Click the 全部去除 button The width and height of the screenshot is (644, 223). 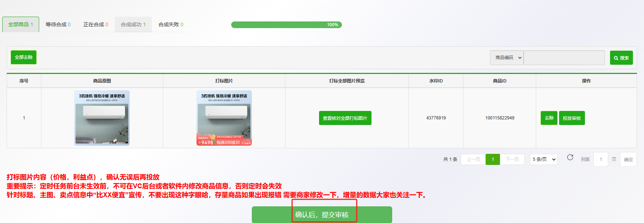click(x=24, y=57)
